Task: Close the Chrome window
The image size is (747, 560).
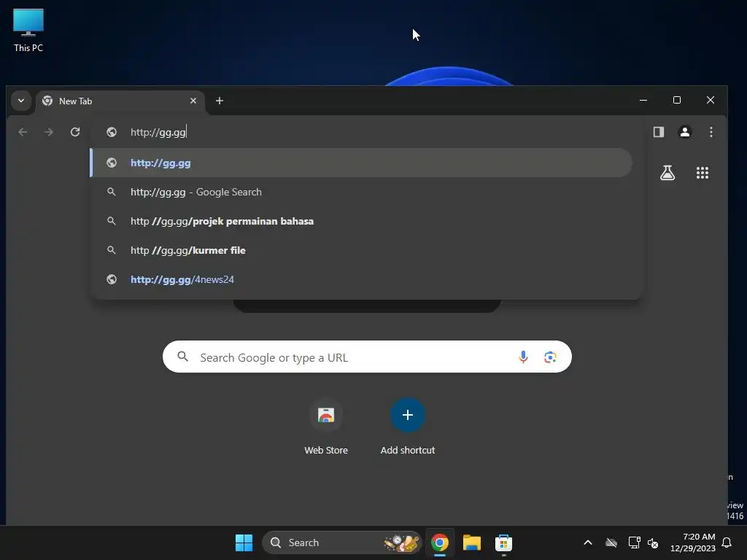Action: (x=711, y=100)
